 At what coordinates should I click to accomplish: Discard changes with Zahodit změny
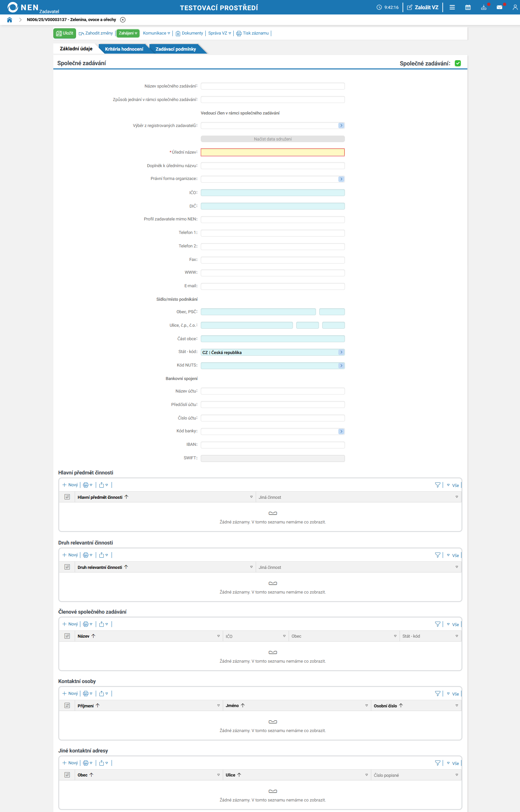96,33
